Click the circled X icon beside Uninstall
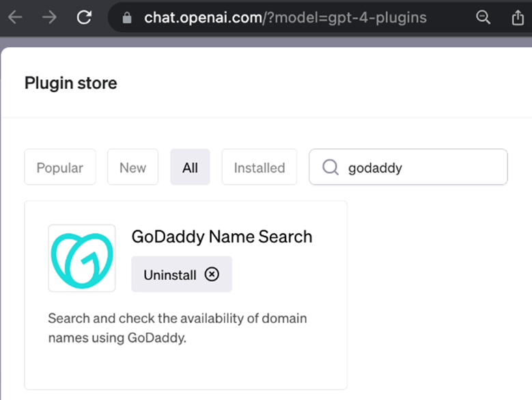This screenshot has width=532, height=400. coord(212,274)
